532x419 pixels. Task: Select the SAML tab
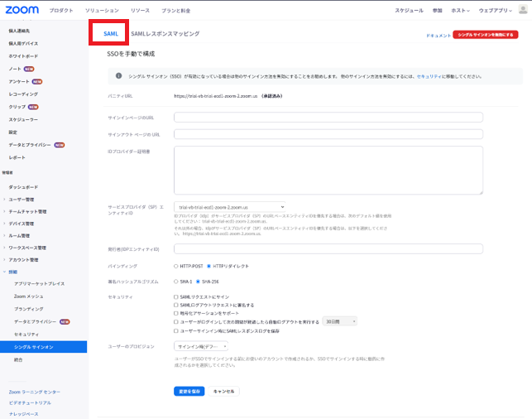[111, 34]
